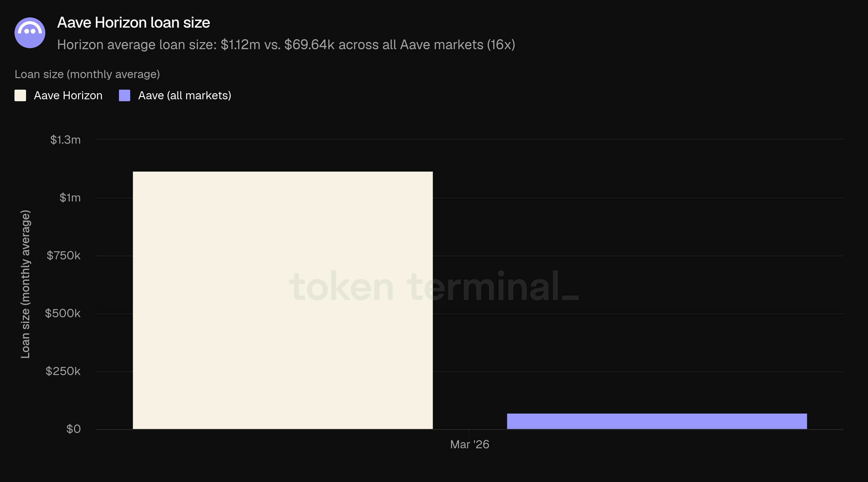Select the large cream Aave Horizon bar

click(x=282, y=300)
